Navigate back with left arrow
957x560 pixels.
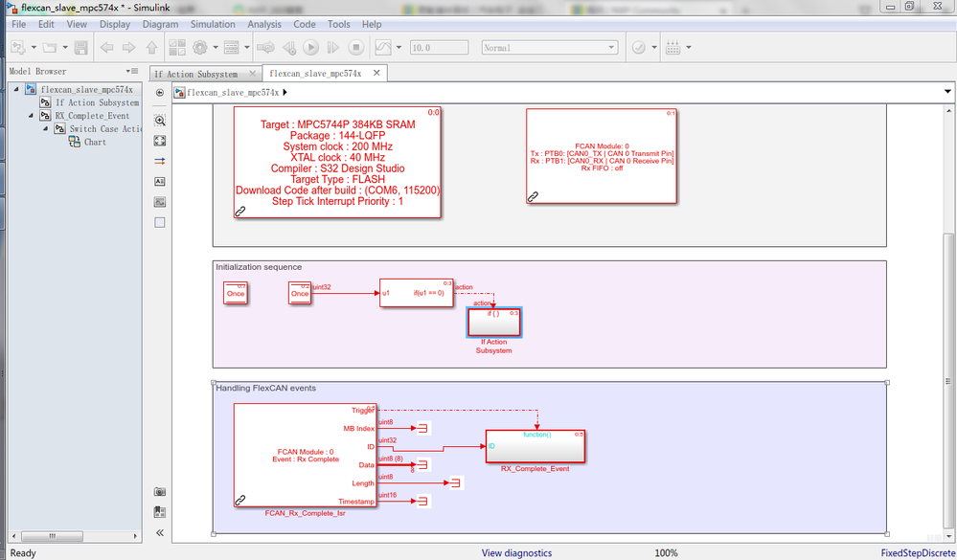click(106, 47)
